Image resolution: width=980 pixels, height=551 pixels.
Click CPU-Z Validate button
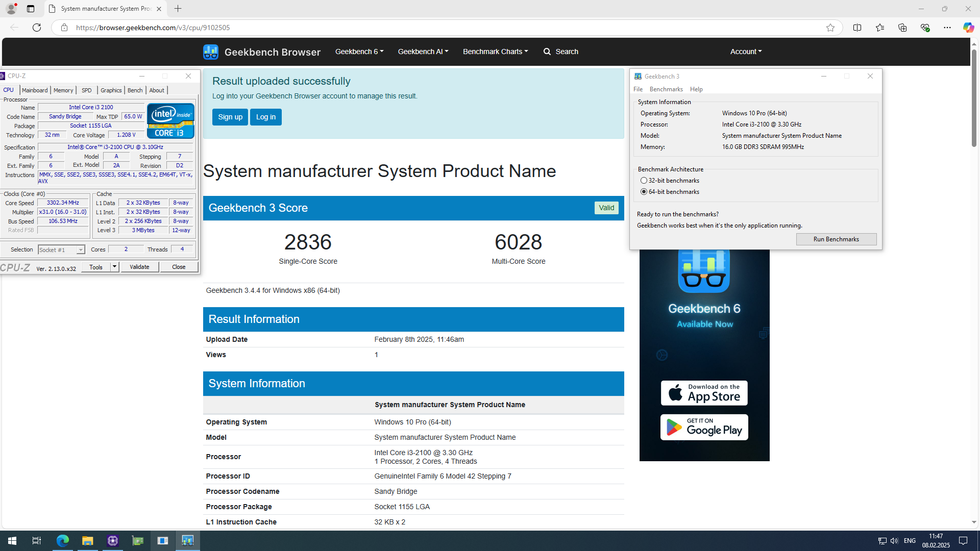tap(139, 267)
